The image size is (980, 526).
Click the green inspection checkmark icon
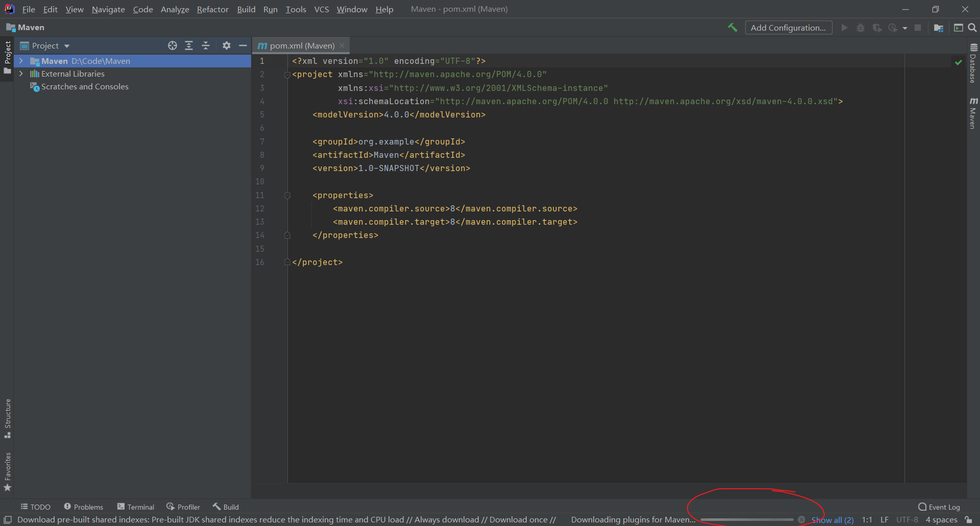pos(959,62)
